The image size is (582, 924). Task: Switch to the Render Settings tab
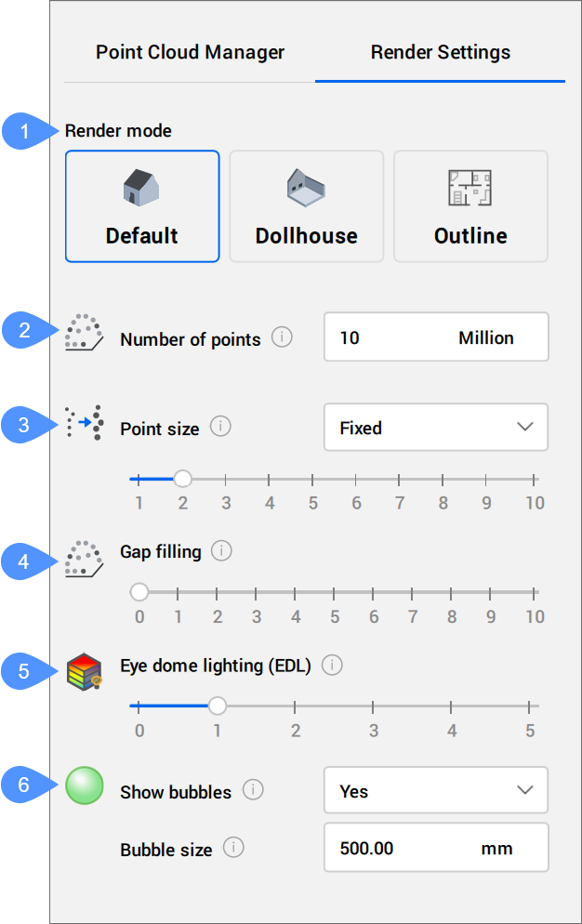pyautogui.click(x=440, y=52)
